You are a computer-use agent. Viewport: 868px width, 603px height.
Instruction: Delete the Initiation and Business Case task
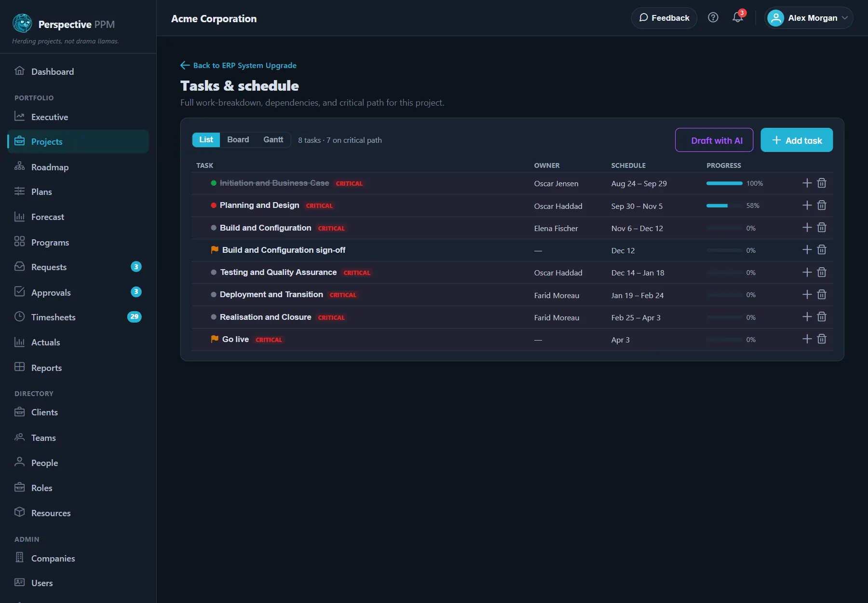pos(822,183)
